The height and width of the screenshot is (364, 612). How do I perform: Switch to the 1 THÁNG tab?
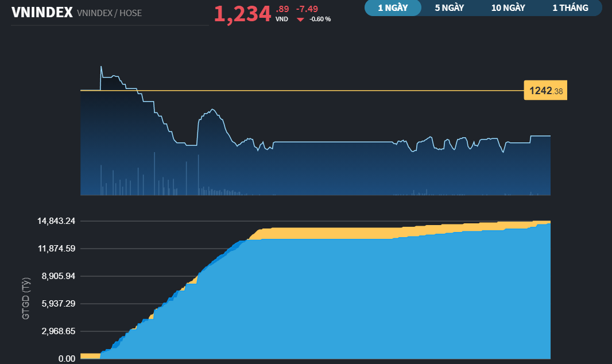tap(570, 8)
